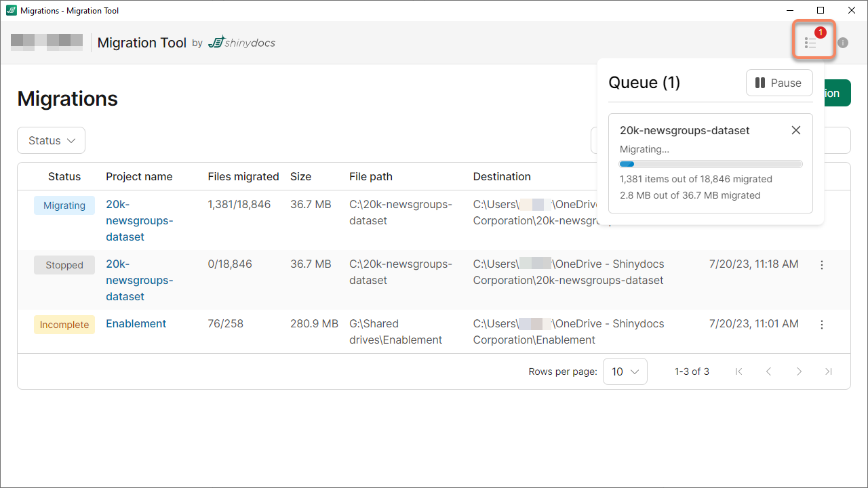The width and height of the screenshot is (868, 488).
Task: Pause the migration queue
Action: coord(779,83)
